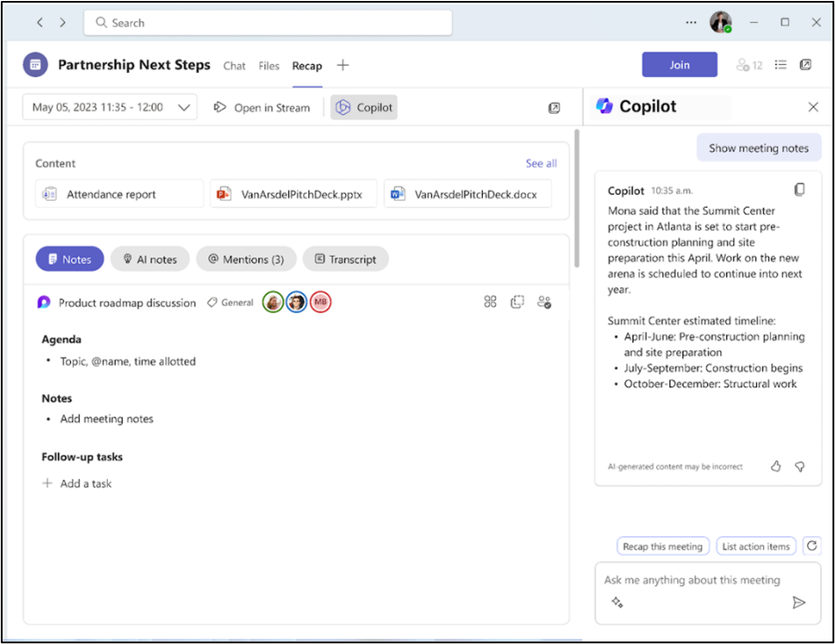Image resolution: width=835 pixels, height=644 pixels.
Task: Give thumbs up to Copilot response
Action: point(776,466)
